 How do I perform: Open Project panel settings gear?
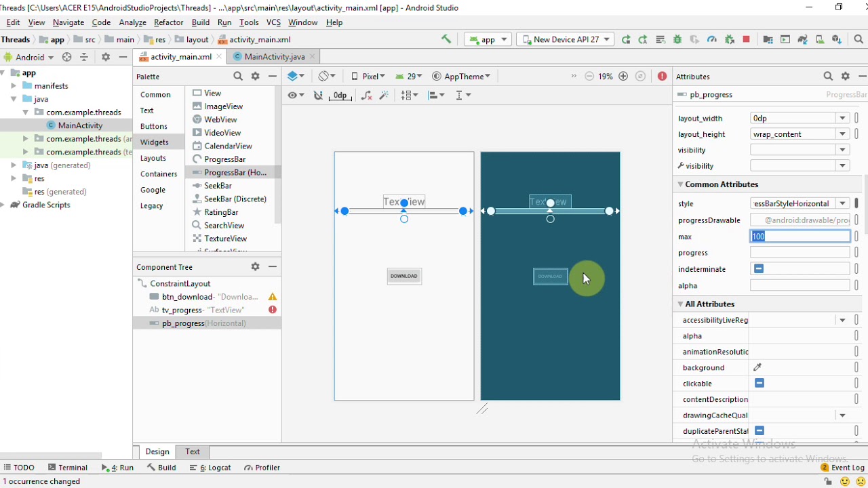coord(106,57)
